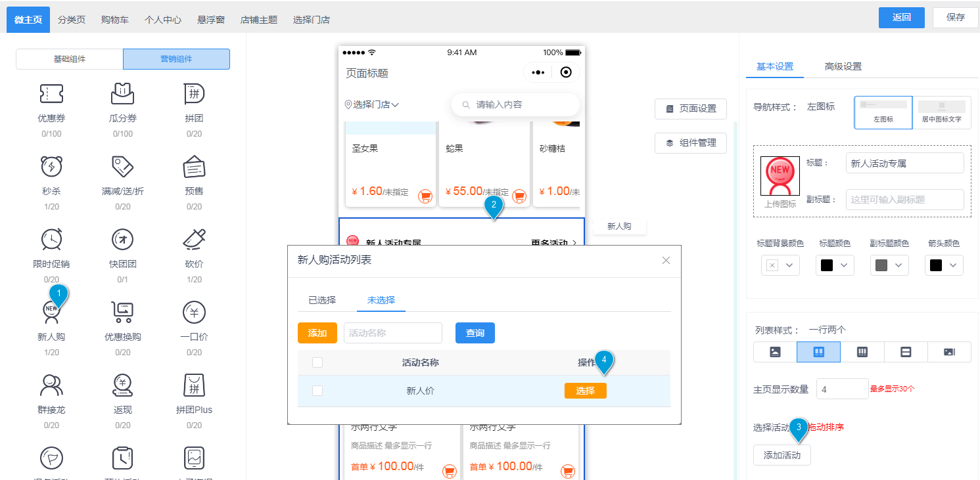Switch to the 分类页 tab

click(x=72, y=20)
